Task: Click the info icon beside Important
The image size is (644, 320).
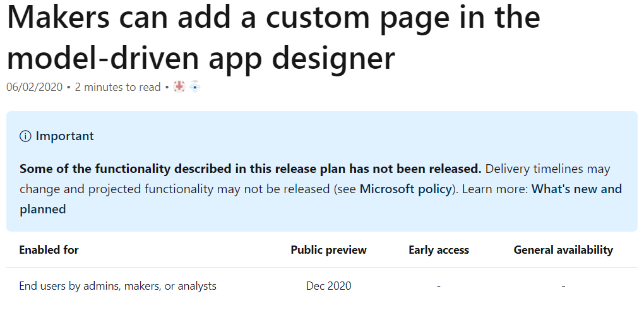Action: point(25,136)
